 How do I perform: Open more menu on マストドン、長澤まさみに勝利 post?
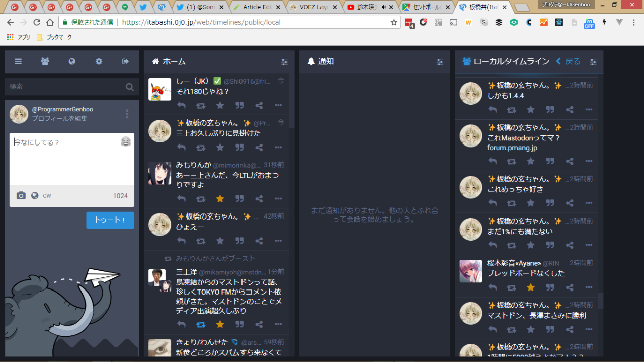point(589,329)
